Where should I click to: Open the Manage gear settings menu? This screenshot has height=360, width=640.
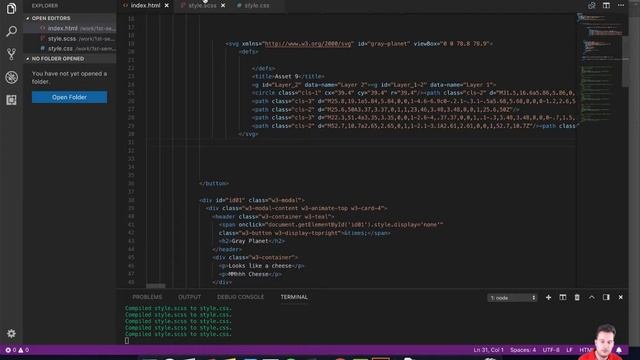pos(11,333)
